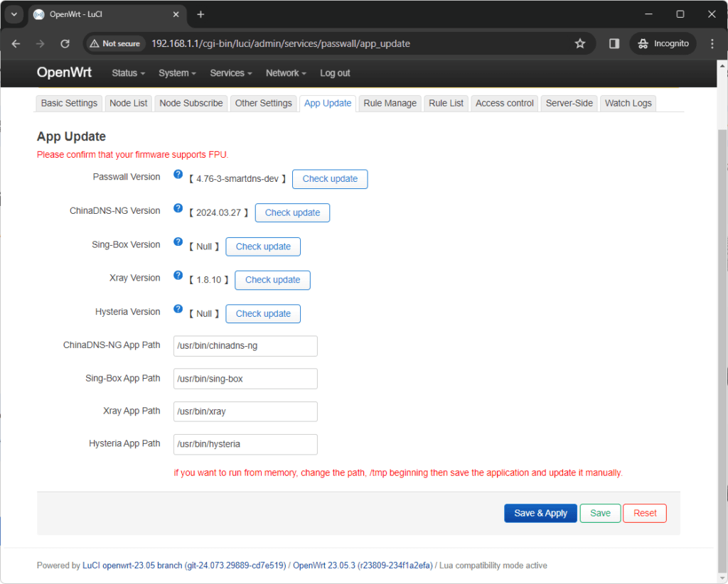The image size is (728, 584).
Task: Click the Hysteria App Path field
Action: pos(245,444)
